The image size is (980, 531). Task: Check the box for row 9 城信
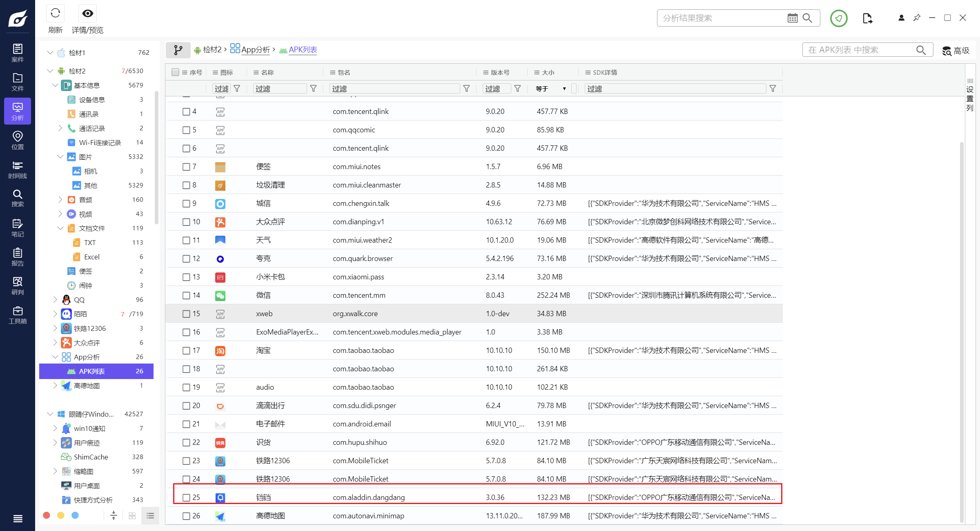tap(186, 203)
